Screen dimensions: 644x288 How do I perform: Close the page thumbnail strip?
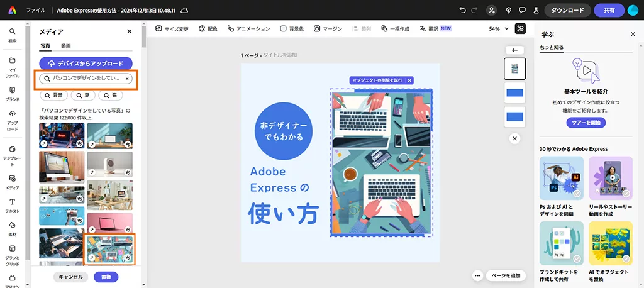(x=514, y=138)
